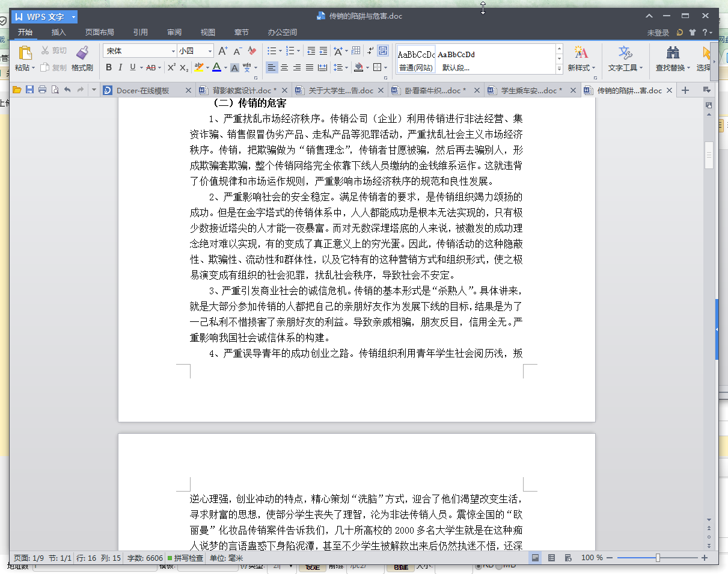
Task: Open the font size dropdown 小四
Action: [x=210, y=51]
